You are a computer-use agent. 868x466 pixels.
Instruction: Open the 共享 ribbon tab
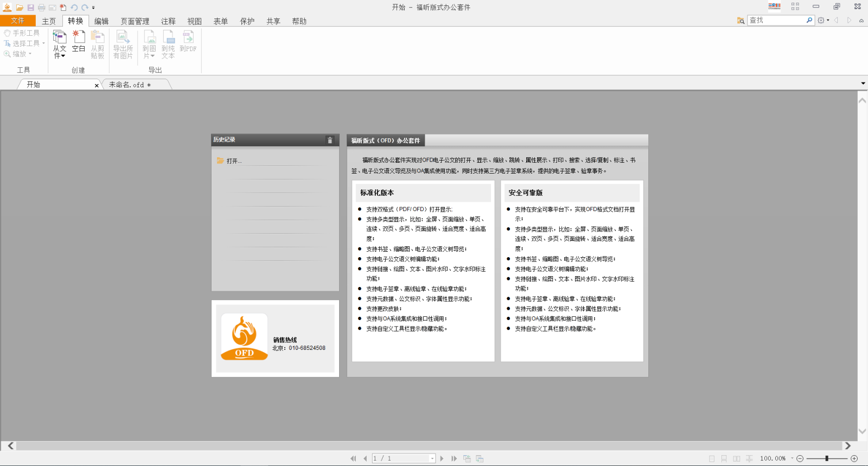coord(273,21)
